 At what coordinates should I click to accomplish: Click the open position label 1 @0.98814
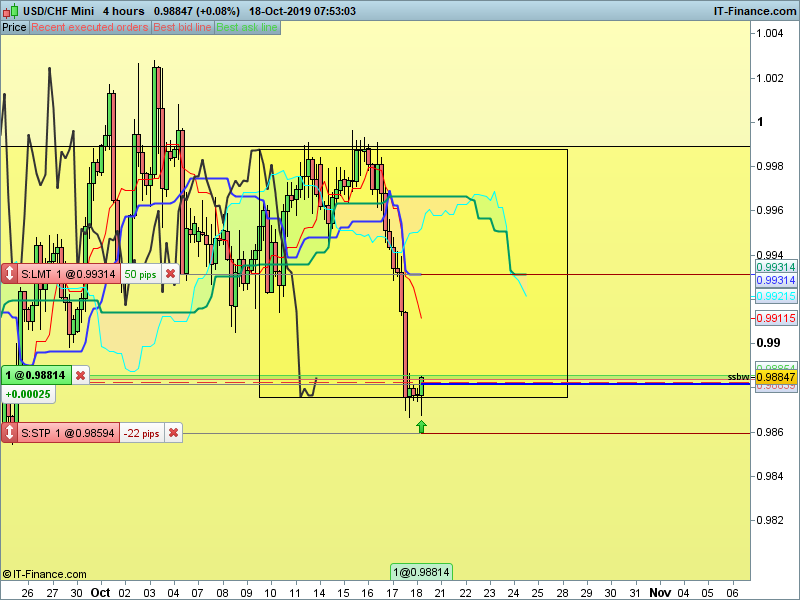click(36, 376)
